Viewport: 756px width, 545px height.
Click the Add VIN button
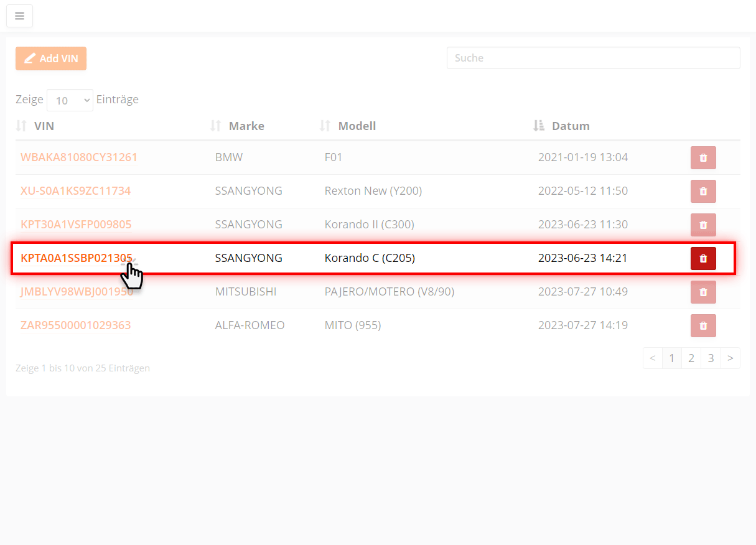pyautogui.click(x=51, y=58)
